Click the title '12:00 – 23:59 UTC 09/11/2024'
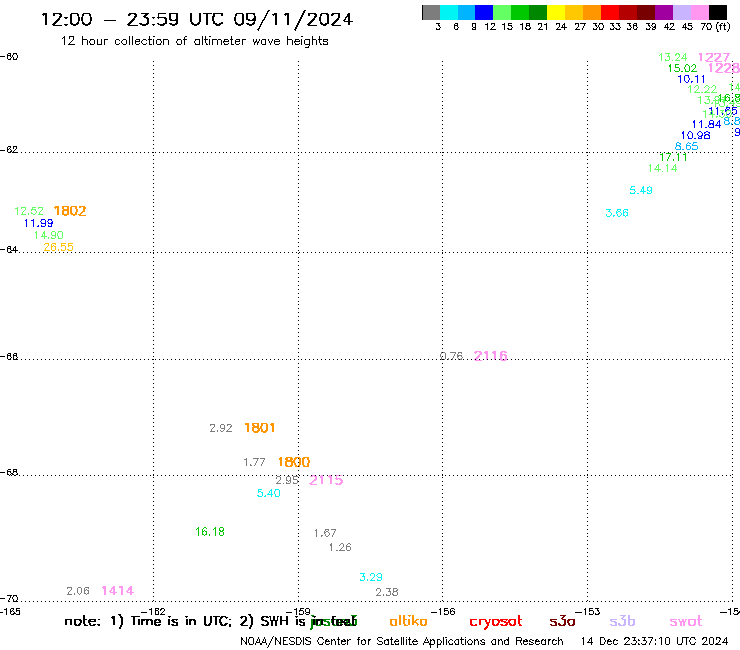 (197, 19)
